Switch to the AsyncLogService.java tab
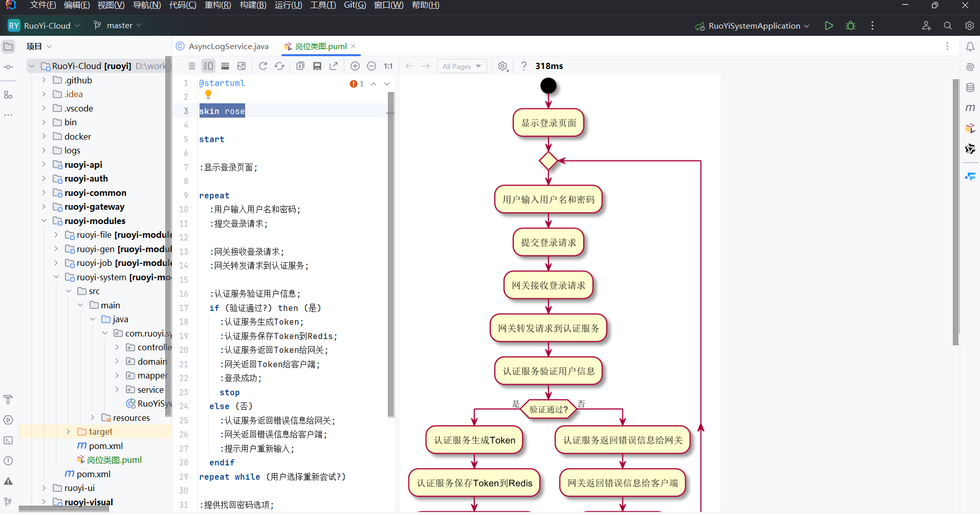 point(228,46)
